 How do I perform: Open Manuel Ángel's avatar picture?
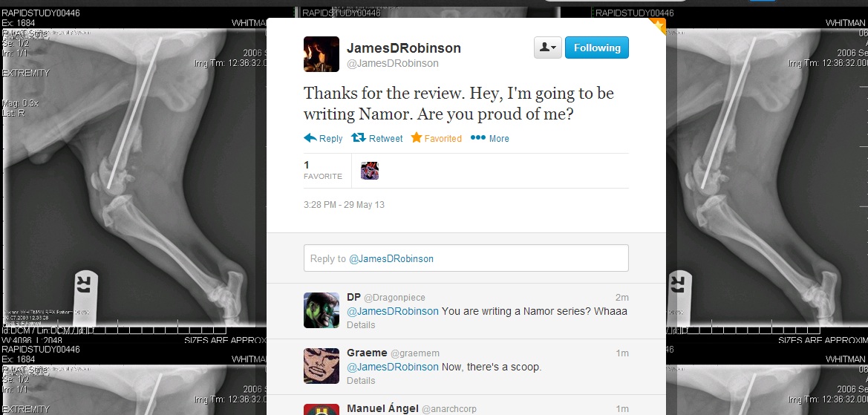point(321,410)
